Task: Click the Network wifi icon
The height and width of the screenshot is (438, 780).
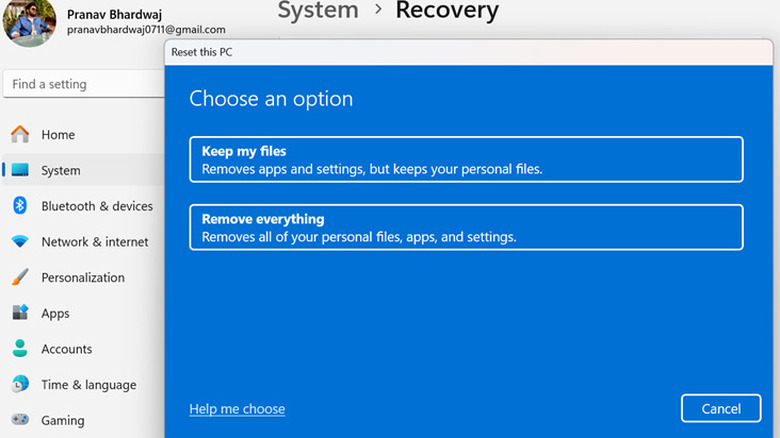Action: click(x=20, y=242)
